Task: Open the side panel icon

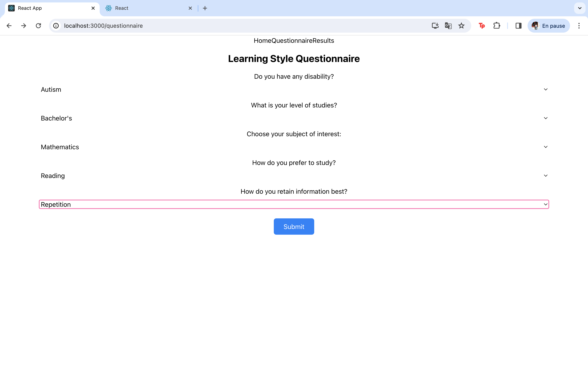Action: click(x=518, y=26)
